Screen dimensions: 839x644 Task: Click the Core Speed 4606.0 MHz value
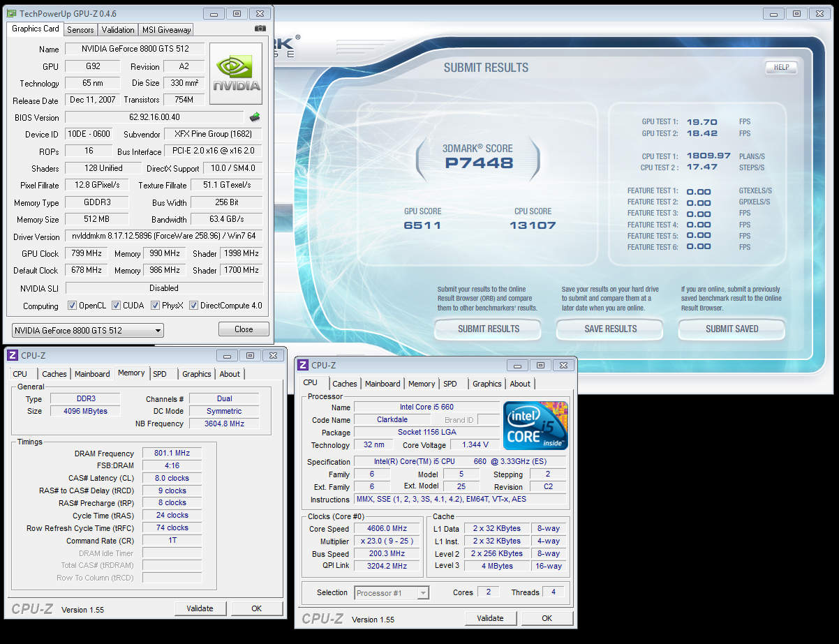point(386,529)
